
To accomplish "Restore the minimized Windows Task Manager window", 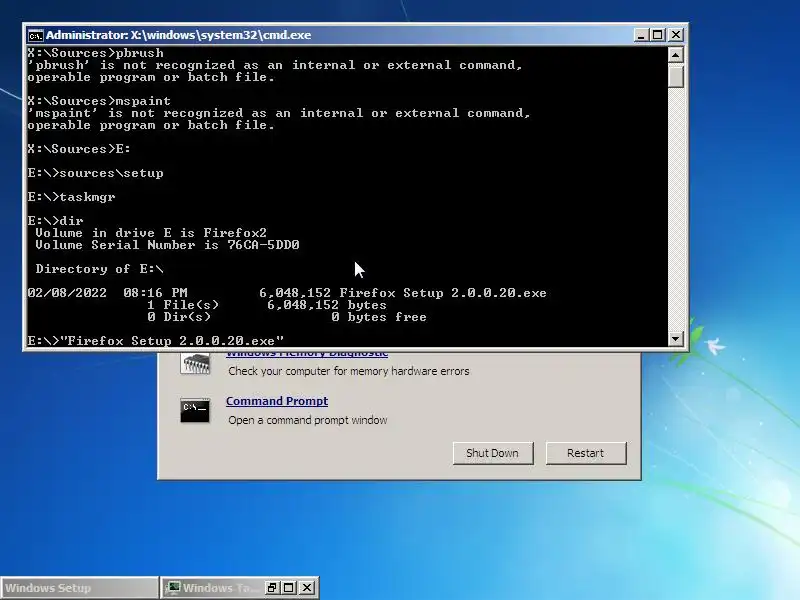I will point(272,588).
